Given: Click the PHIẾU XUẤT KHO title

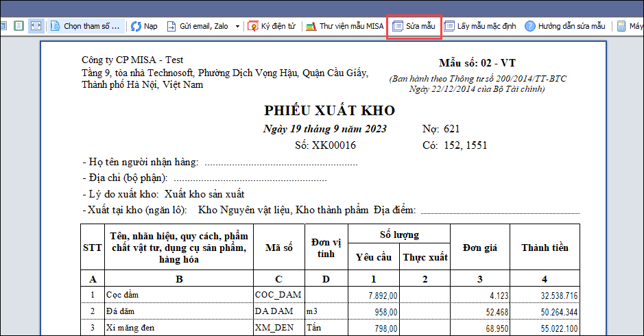Looking at the screenshot, I should coord(329,111).
